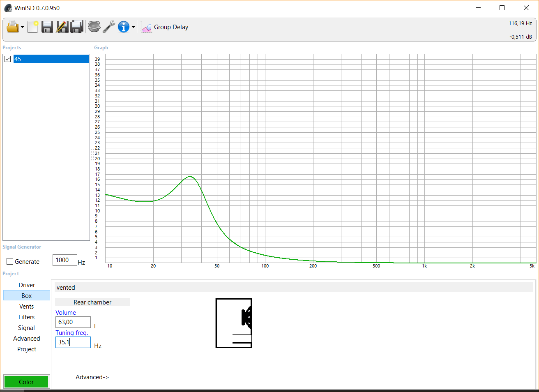Click the blue Volume label
Viewport: 539px width, 392px height.
click(x=66, y=313)
